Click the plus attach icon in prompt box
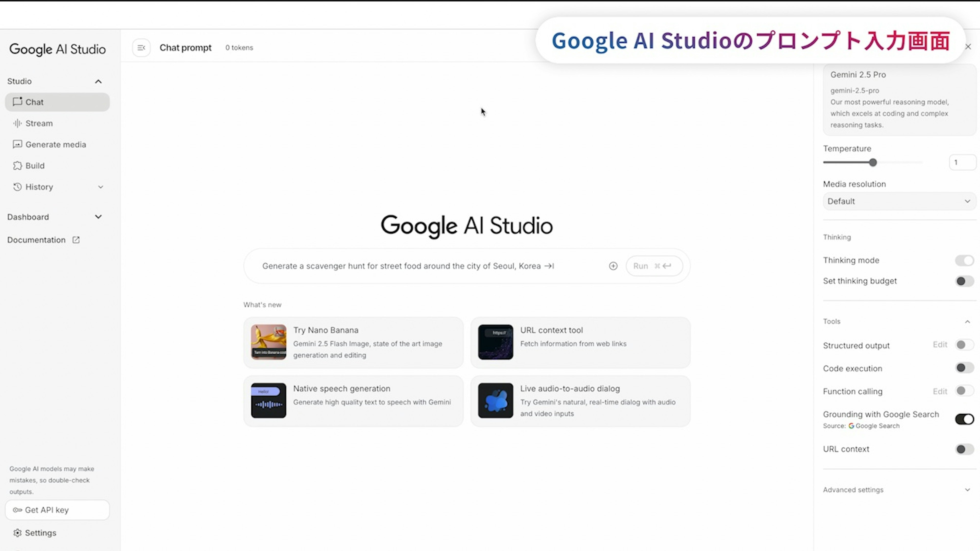Viewport: 980px width, 551px height. (613, 266)
